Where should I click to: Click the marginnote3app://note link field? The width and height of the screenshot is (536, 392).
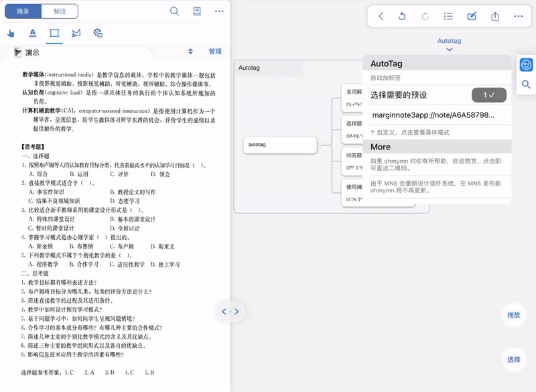(437, 115)
